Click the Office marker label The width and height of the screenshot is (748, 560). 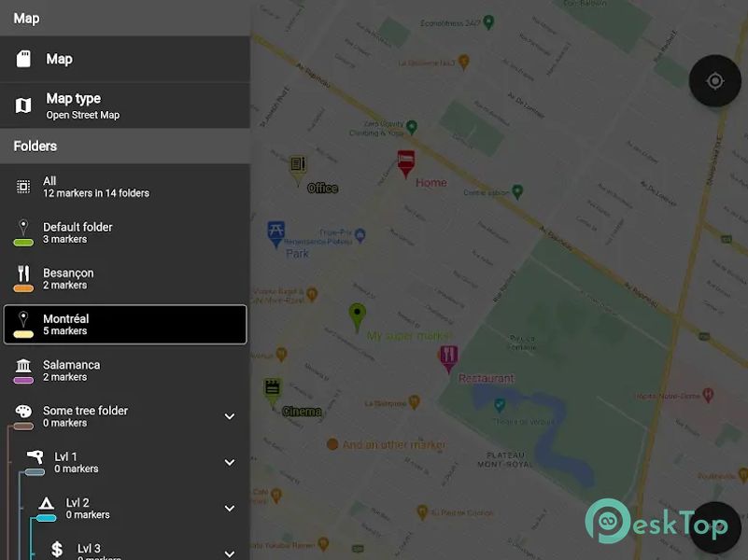[323, 189]
